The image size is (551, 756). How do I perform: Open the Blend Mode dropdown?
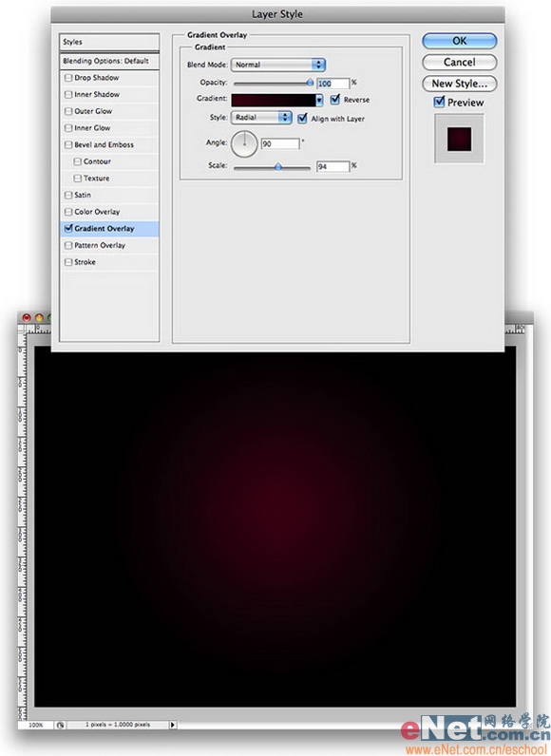278,65
